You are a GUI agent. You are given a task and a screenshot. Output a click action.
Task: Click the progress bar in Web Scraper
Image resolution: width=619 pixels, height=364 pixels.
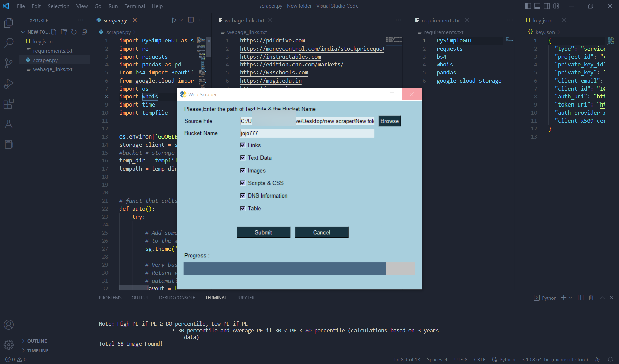pos(299,269)
